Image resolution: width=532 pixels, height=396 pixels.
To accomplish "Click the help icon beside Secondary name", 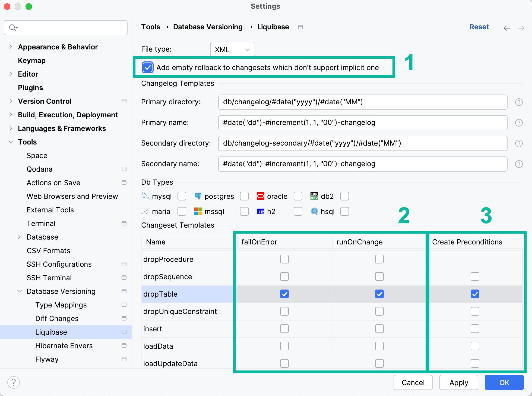I will [519, 164].
